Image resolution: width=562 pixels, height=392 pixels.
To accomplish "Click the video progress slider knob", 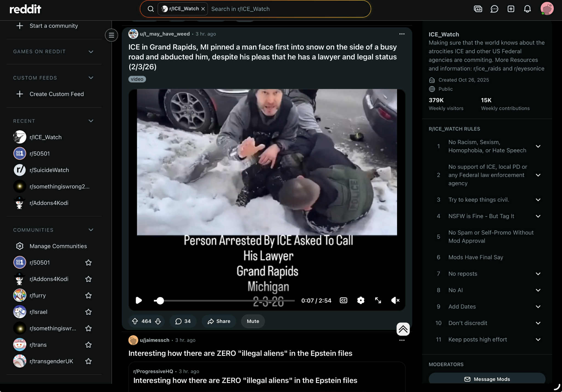I will [160, 301].
